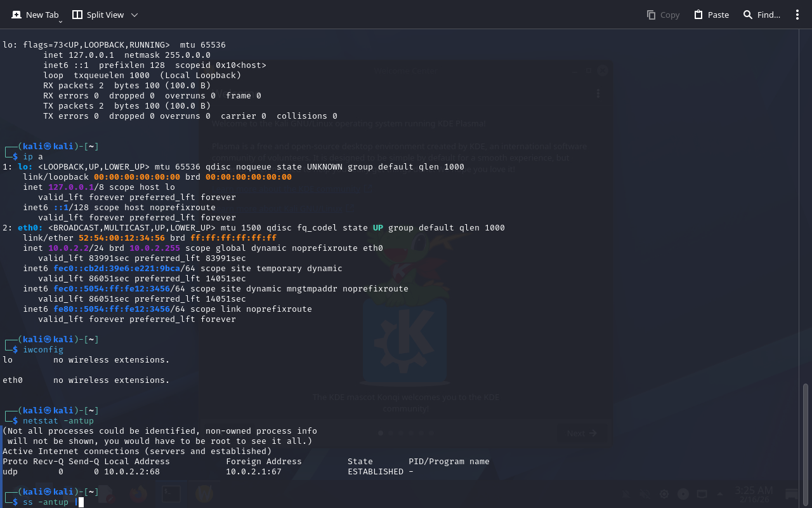
Task: Open a new terminal tab
Action: point(35,15)
